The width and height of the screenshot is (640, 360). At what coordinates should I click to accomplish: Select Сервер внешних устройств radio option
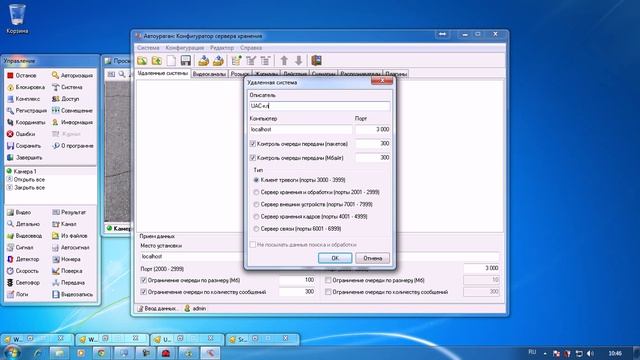[x=256, y=204]
